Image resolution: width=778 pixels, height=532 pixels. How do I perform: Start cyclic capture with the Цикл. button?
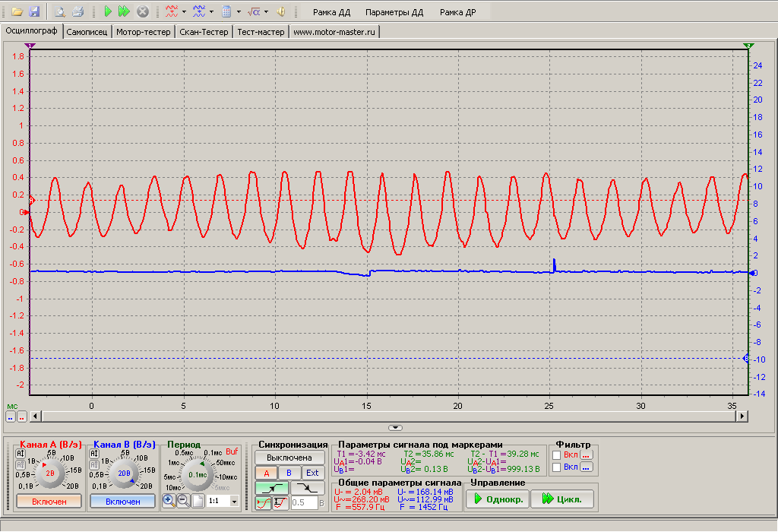point(563,499)
